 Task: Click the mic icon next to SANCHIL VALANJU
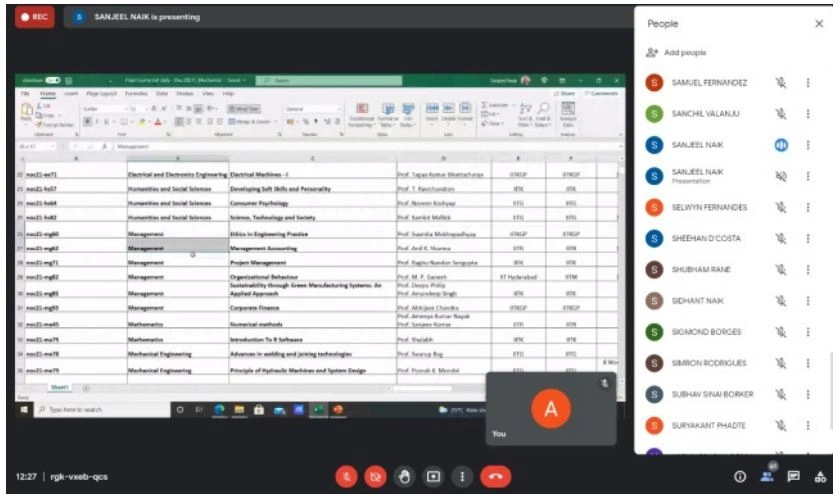(781, 113)
